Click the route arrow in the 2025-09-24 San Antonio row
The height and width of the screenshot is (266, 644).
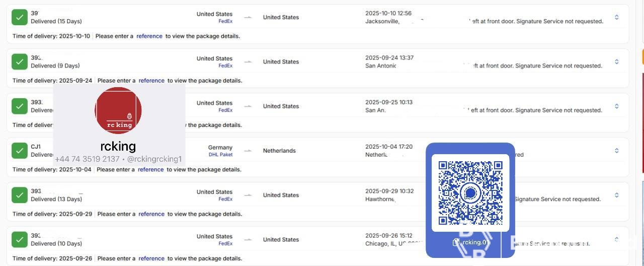coord(248,62)
